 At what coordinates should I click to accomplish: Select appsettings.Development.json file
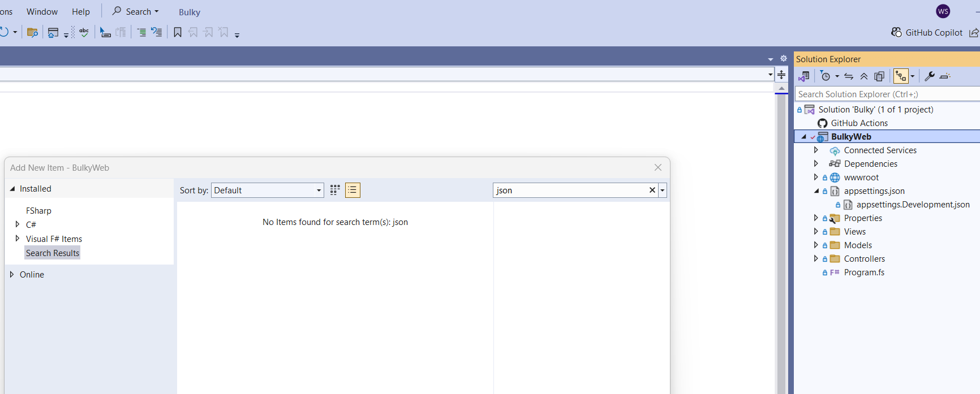(x=913, y=204)
